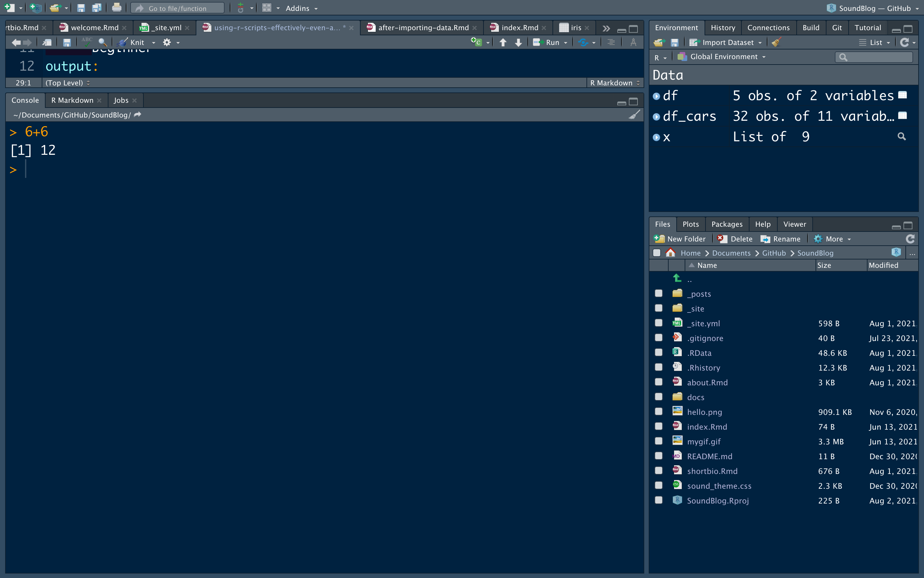Check the box next to hello.png
Viewport: 924px width, 578px height.
pyautogui.click(x=659, y=411)
